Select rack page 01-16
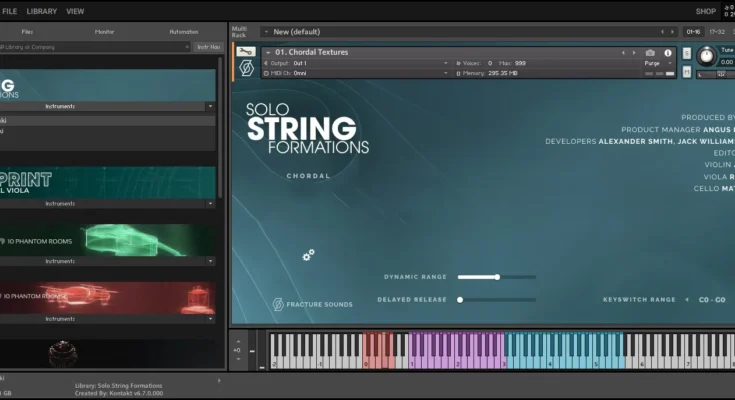 pyautogui.click(x=693, y=32)
